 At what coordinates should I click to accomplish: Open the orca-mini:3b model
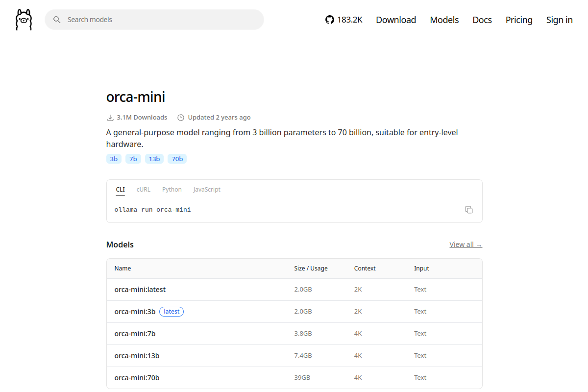(135, 312)
